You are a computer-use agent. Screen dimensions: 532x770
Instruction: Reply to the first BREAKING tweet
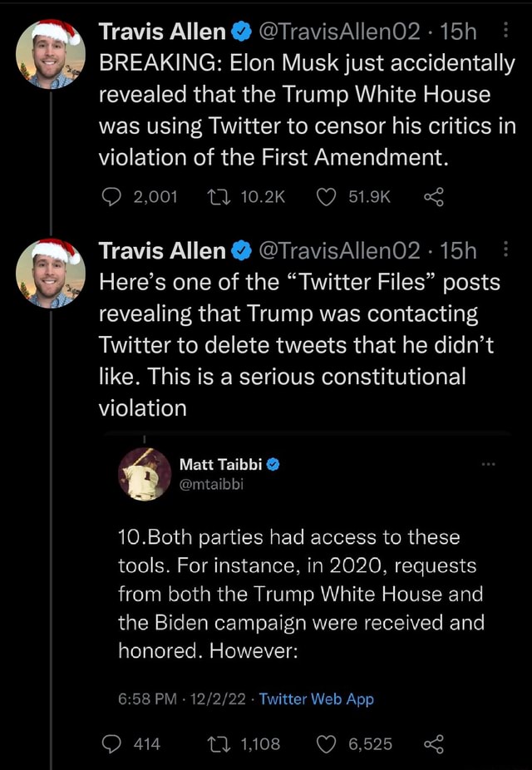click(111, 196)
